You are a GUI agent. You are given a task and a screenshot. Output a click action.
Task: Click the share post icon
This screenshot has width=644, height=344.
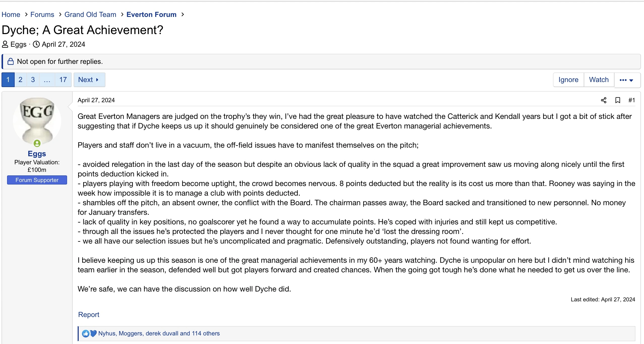pos(604,100)
